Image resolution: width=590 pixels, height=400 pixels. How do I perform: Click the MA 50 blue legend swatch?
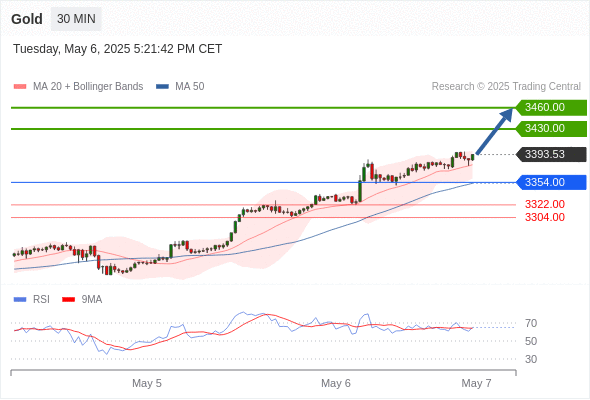point(162,87)
